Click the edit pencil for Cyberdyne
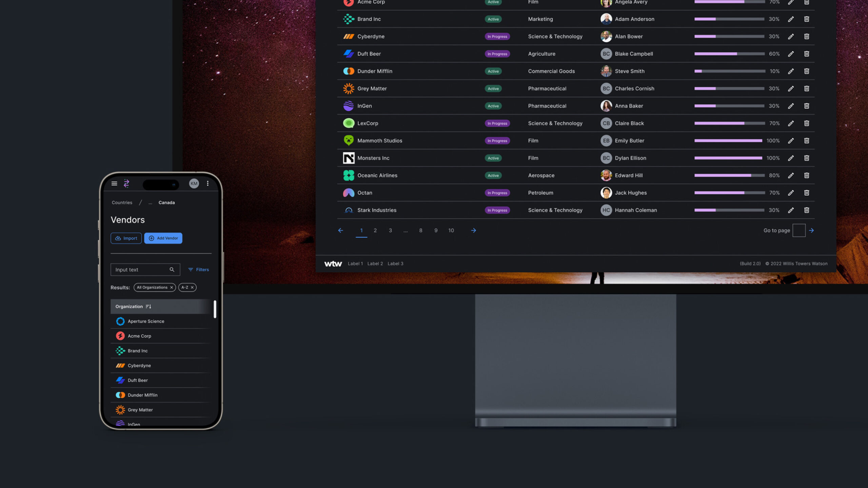This screenshot has height=488, width=868. (x=791, y=36)
